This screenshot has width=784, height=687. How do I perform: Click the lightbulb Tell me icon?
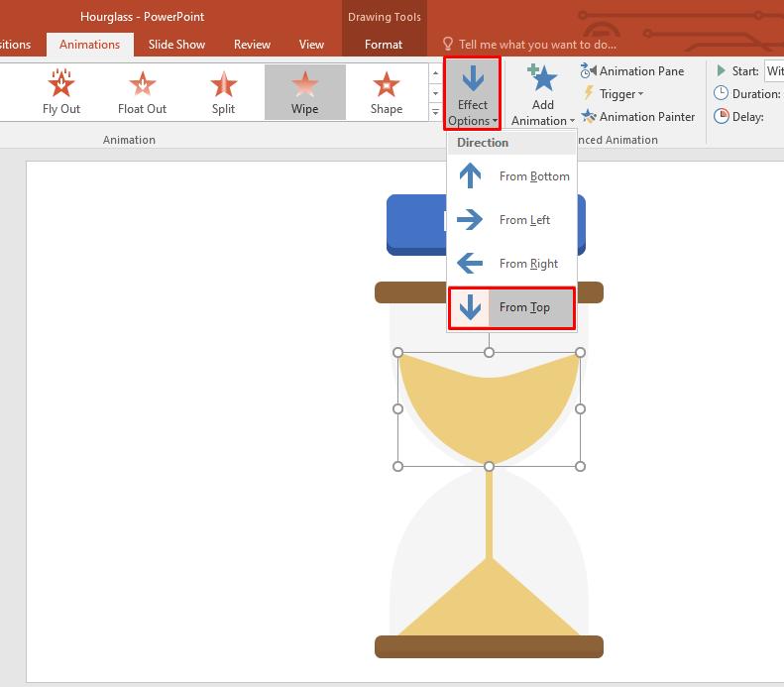[x=447, y=44]
